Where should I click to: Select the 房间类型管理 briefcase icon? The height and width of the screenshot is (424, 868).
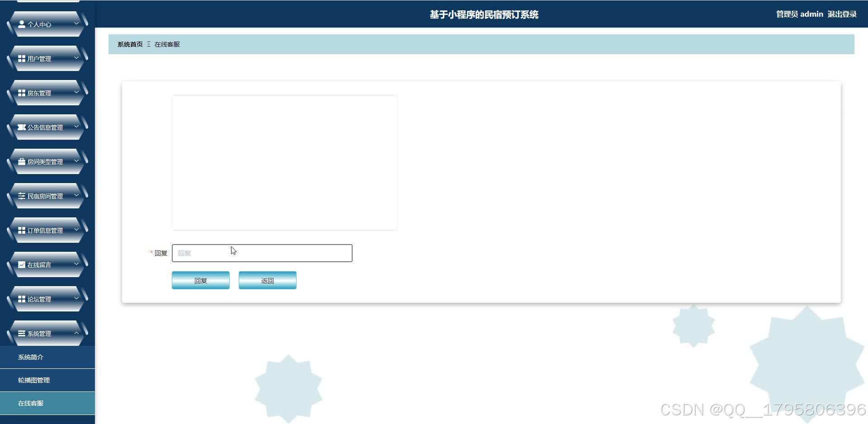tap(22, 161)
